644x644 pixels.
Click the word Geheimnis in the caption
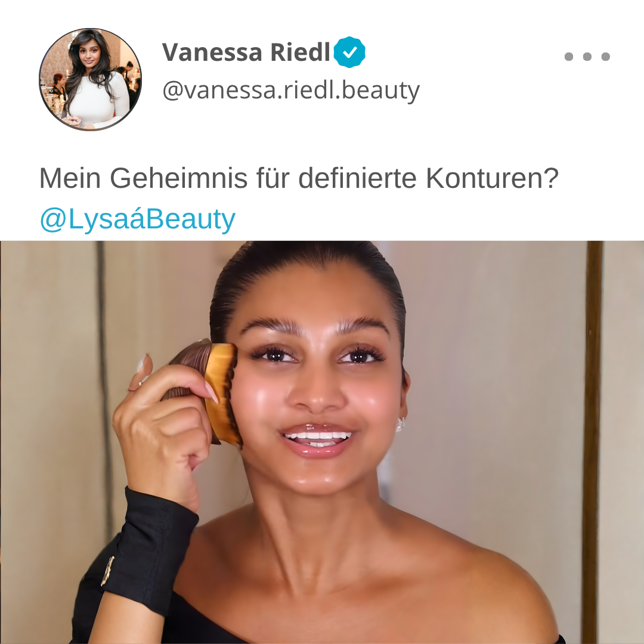pyautogui.click(x=179, y=178)
